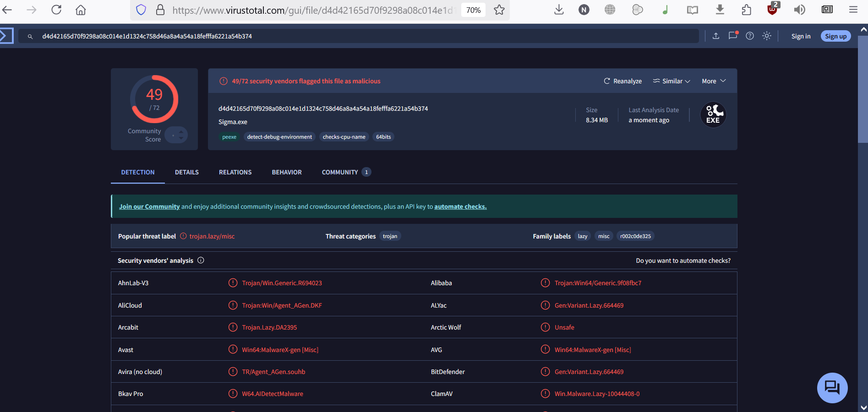Follow the automate checks link
Viewport: 868px width, 412px height.
click(x=460, y=206)
